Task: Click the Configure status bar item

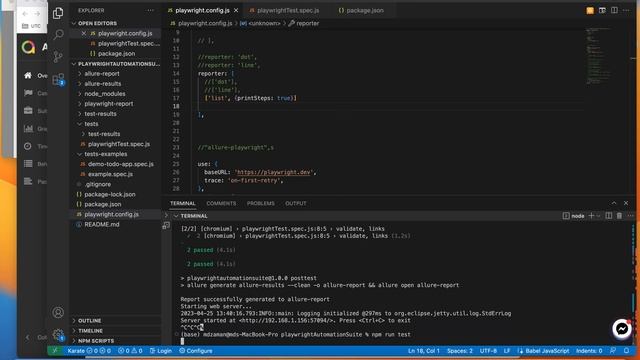Action: (x=196, y=351)
